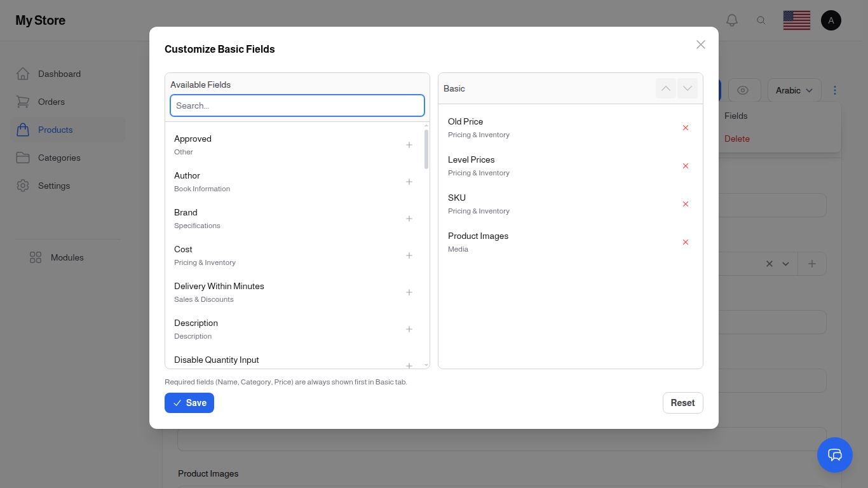Open the top bar search
This screenshot has width=868, height=488.
[761, 20]
